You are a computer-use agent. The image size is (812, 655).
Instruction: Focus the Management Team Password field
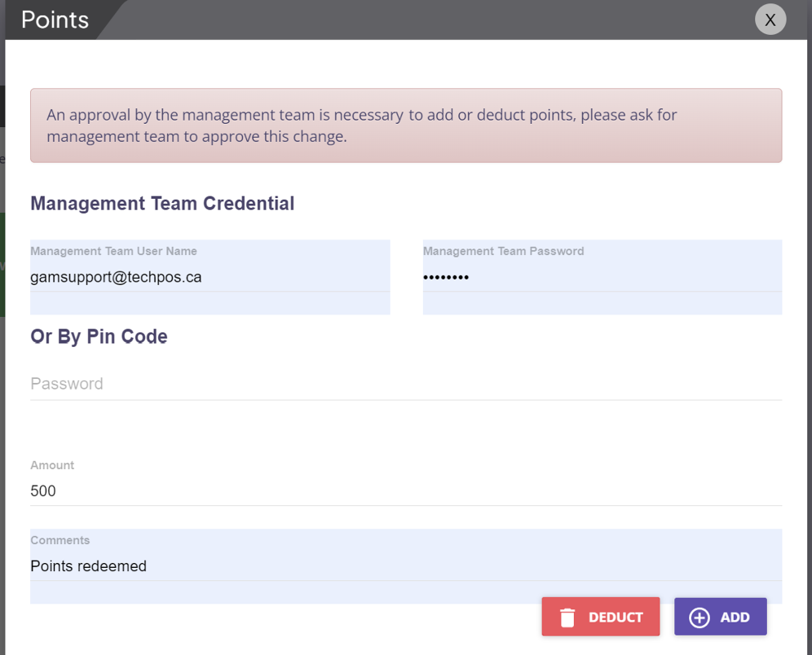(602, 277)
